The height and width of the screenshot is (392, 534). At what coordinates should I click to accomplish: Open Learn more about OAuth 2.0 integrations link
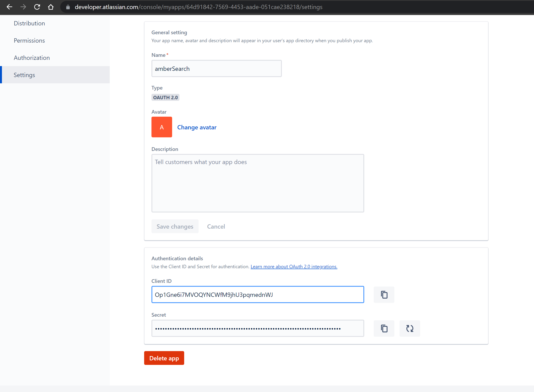pyautogui.click(x=294, y=266)
